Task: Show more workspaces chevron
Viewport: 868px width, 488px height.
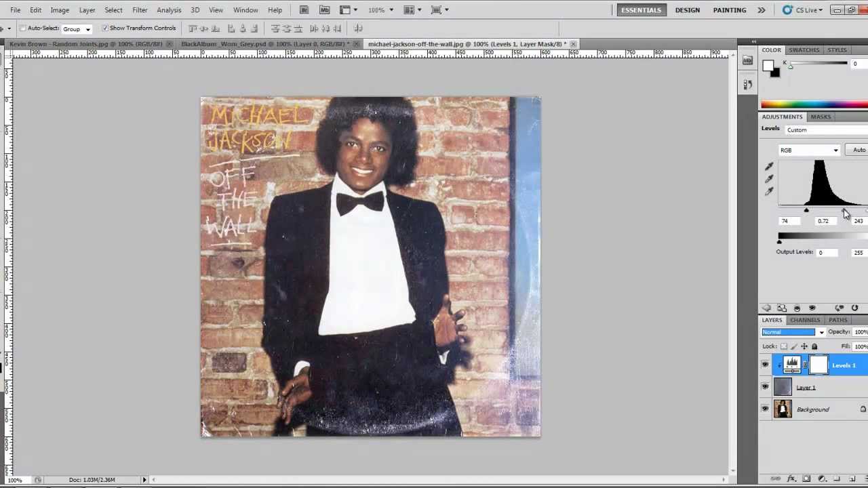Action: coord(762,10)
